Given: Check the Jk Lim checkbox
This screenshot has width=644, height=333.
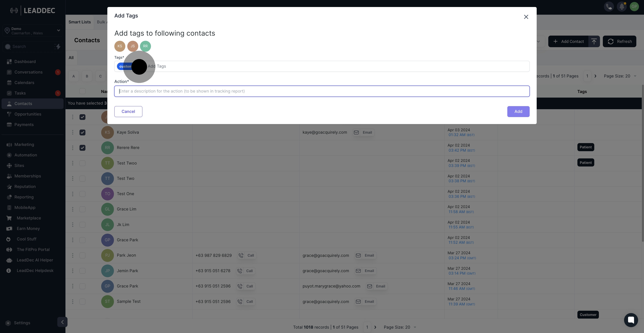Looking at the screenshot, I should point(82,225).
